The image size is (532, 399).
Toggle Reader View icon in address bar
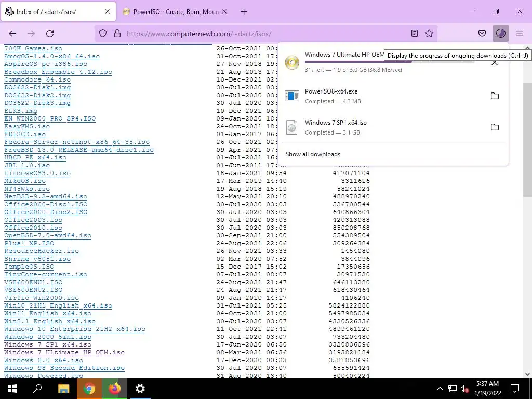[414, 33]
